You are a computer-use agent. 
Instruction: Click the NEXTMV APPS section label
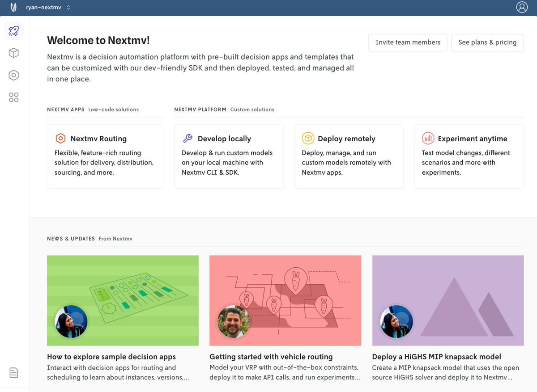coord(66,110)
